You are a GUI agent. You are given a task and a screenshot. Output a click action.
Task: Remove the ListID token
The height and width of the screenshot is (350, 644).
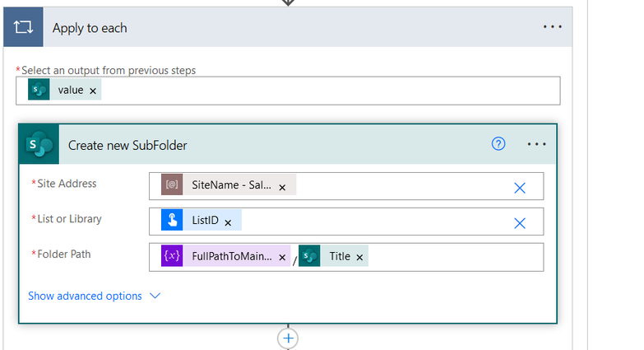pyautogui.click(x=228, y=223)
